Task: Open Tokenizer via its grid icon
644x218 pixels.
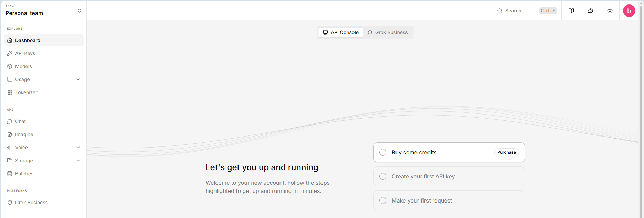Action: (10, 92)
